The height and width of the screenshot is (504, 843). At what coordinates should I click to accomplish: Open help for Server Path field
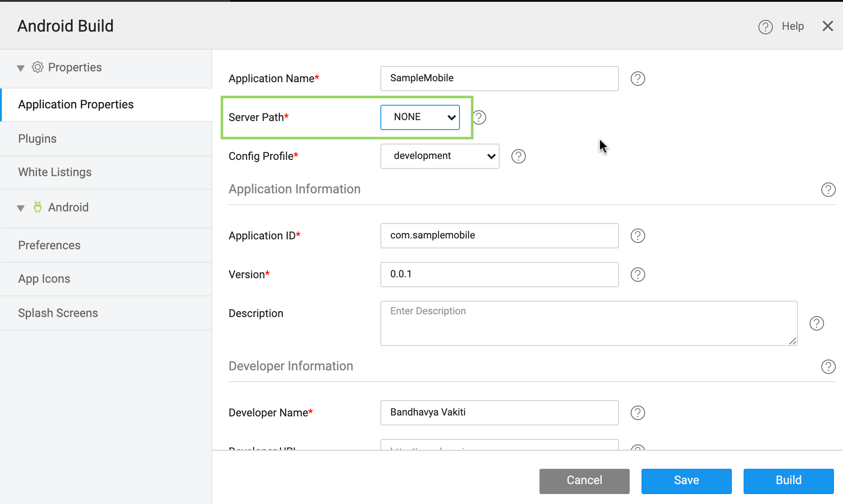click(479, 117)
